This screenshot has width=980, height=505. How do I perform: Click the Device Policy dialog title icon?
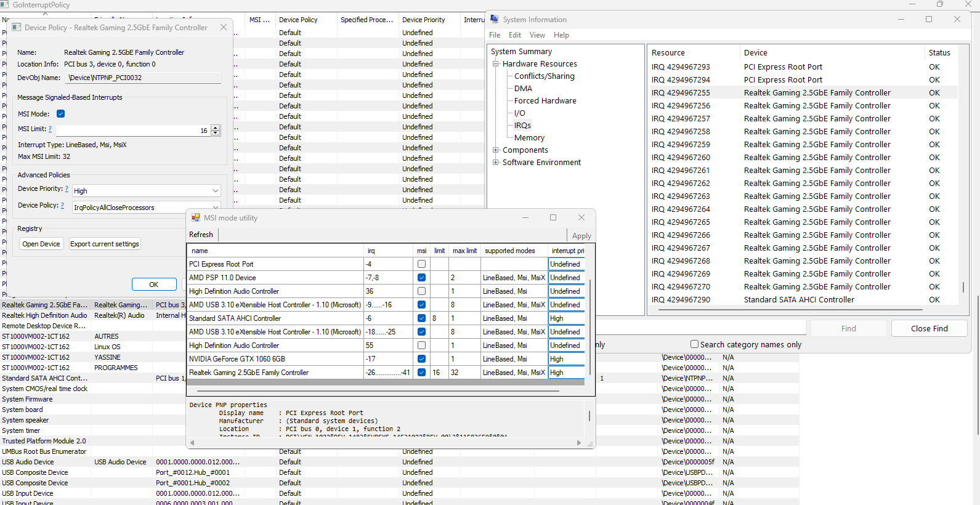(x=17, y=27)
